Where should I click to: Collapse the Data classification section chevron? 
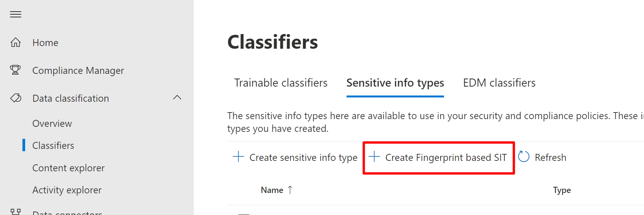pos(177,98)
